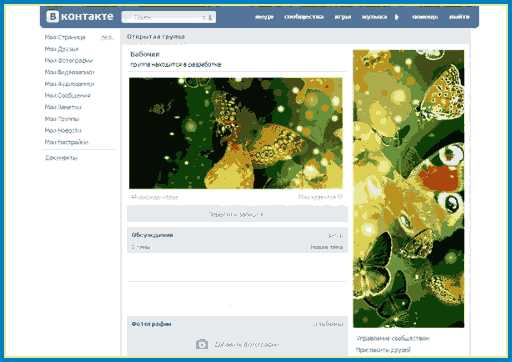Viewport: 512px width, 362px height.
Task: Open помощь in the top navigation
Action: pos(425,17)
